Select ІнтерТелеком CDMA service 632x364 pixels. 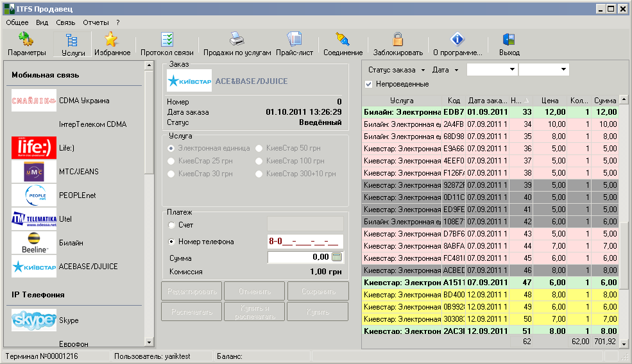pyautogui.click(x=92, y=124)
